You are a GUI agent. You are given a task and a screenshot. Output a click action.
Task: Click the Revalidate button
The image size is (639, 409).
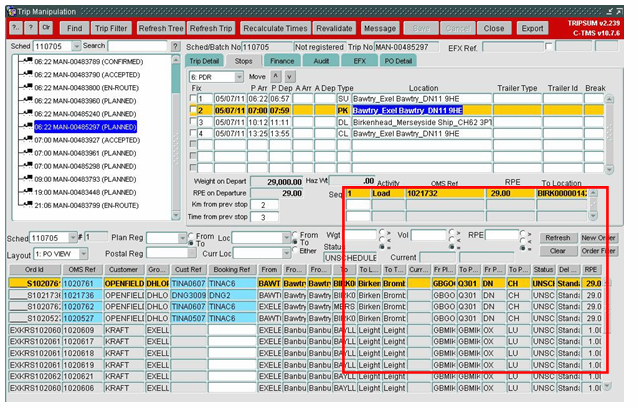tap(334, 28)
